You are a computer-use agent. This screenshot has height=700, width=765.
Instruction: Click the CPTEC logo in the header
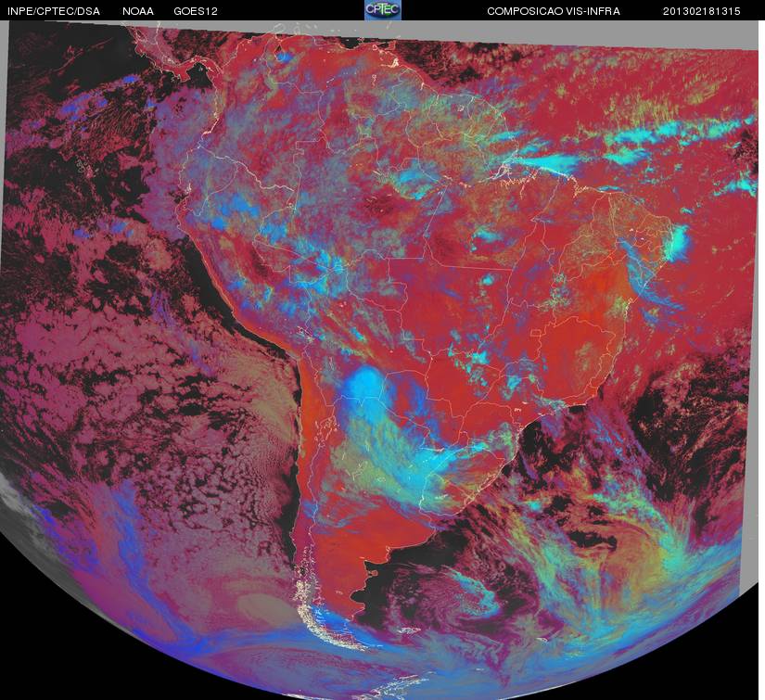(383, 10)
